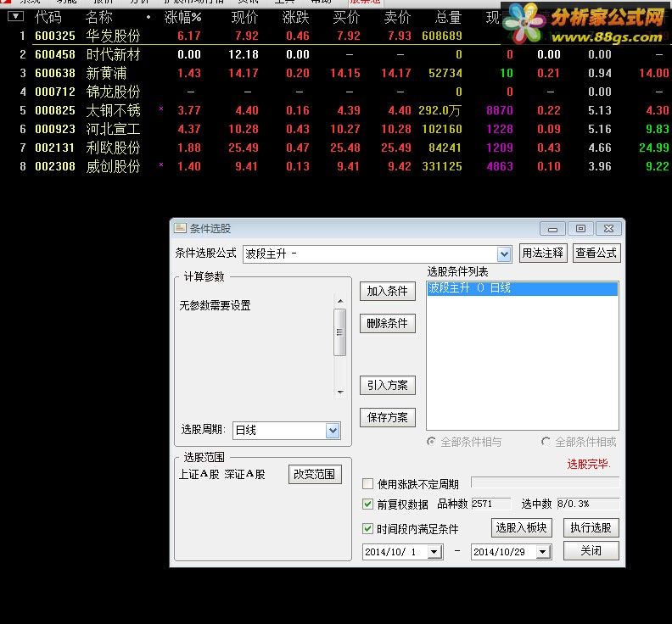Select 全部条件相与 radio button
This screenshot has width=672, height=624.
point(431,441)
